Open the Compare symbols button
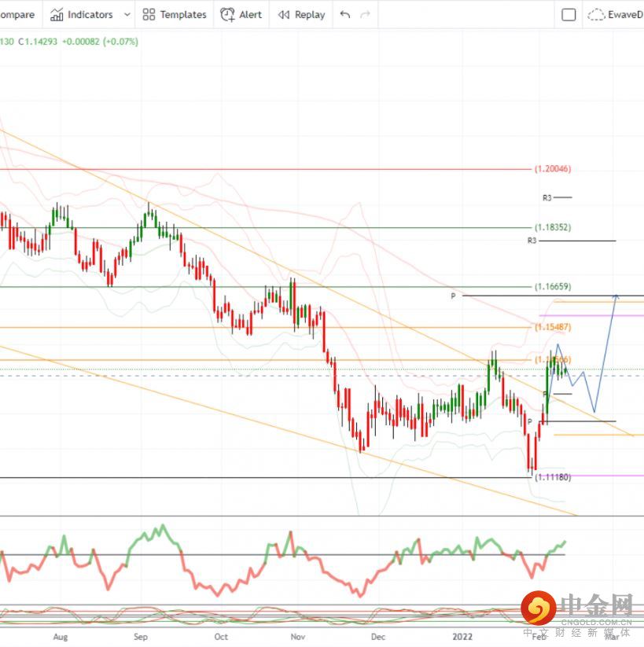Screen dimensions: 644x647 click(x=17, y=15)
